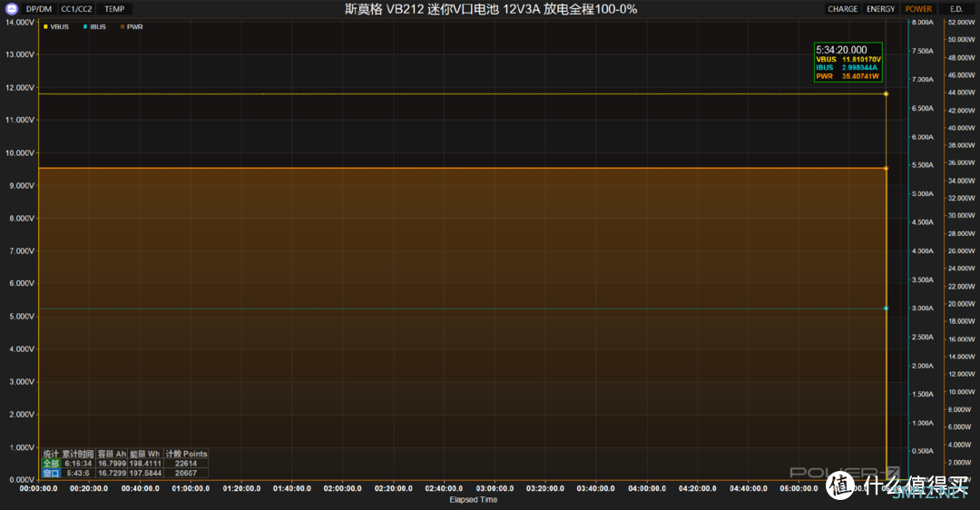Viewport: 980px width, 510px height.
Task: Select the 全部 statistics row label
Action: 51,464
